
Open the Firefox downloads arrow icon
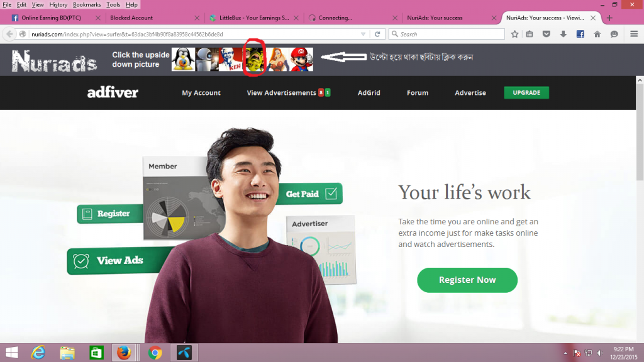[563, 34]
